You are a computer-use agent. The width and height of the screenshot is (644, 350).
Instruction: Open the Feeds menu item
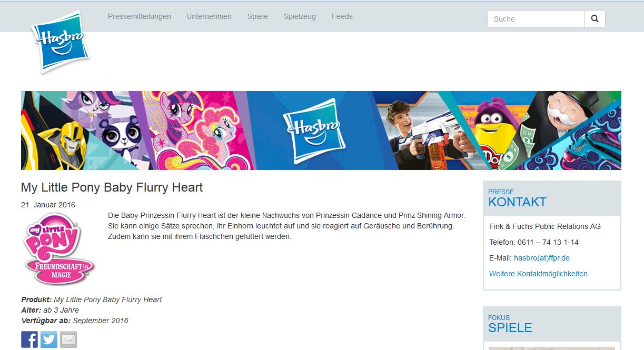coord(342,16)
